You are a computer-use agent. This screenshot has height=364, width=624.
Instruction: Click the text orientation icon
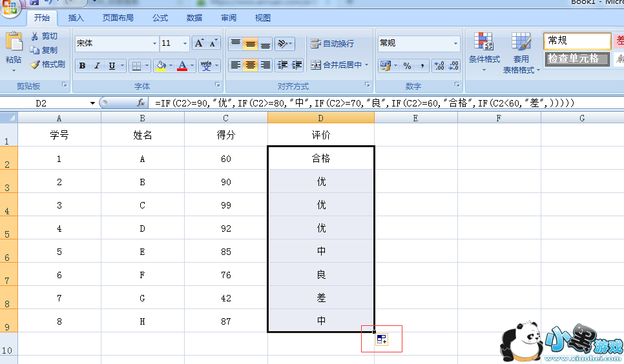click(x=282, y=43)
